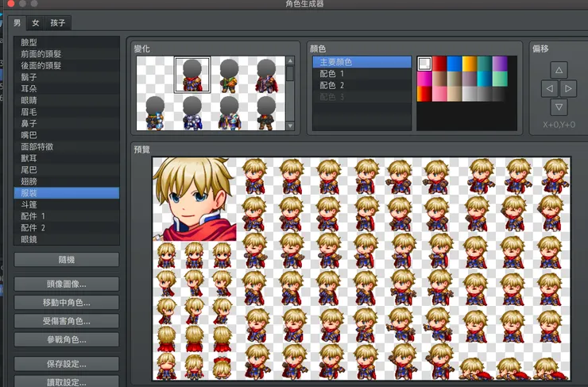Nudge offset downward with the down arrow
The width and height of the screenshot is (588, 387).
[x=559, y=107]
